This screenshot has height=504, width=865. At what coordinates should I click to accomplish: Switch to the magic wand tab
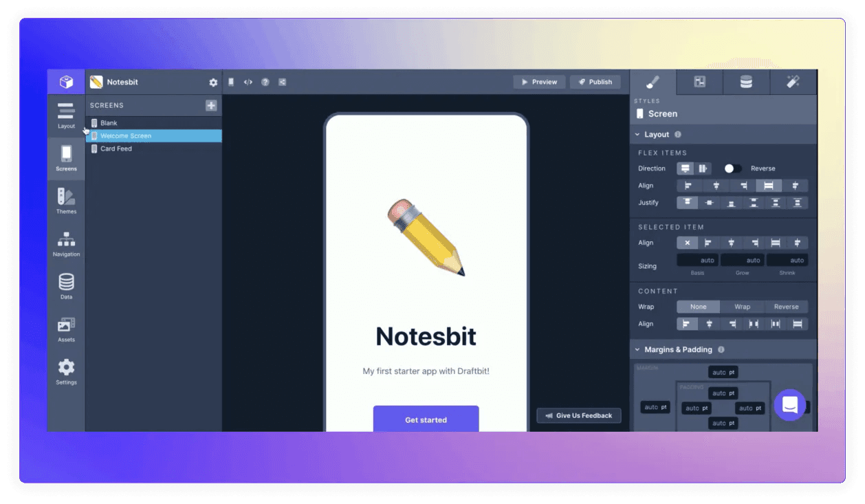[793, 82]
